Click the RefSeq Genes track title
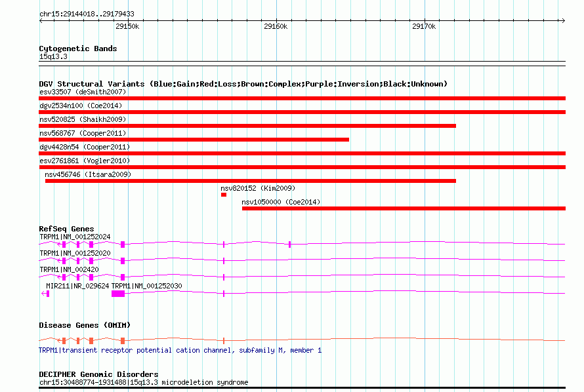The height and width of the screenshot is (392, 584). coord(66,229)
